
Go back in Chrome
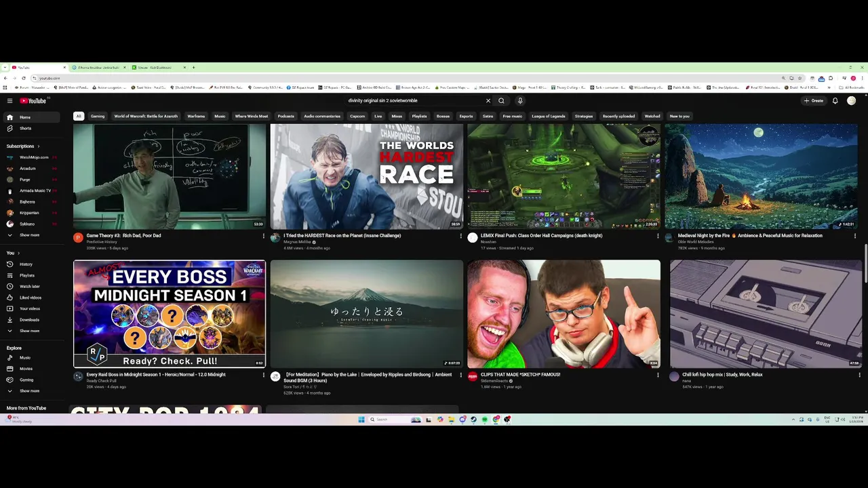tap(6, 78)
